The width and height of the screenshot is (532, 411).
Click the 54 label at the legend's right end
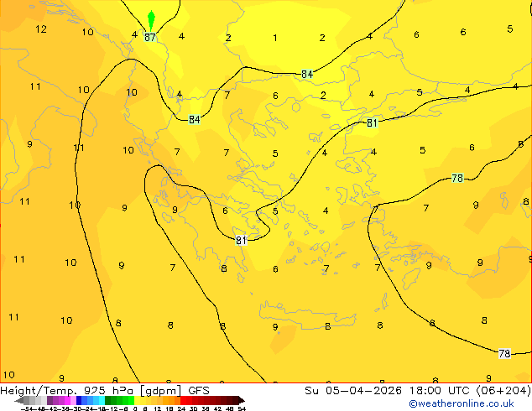tap(242, 408)
